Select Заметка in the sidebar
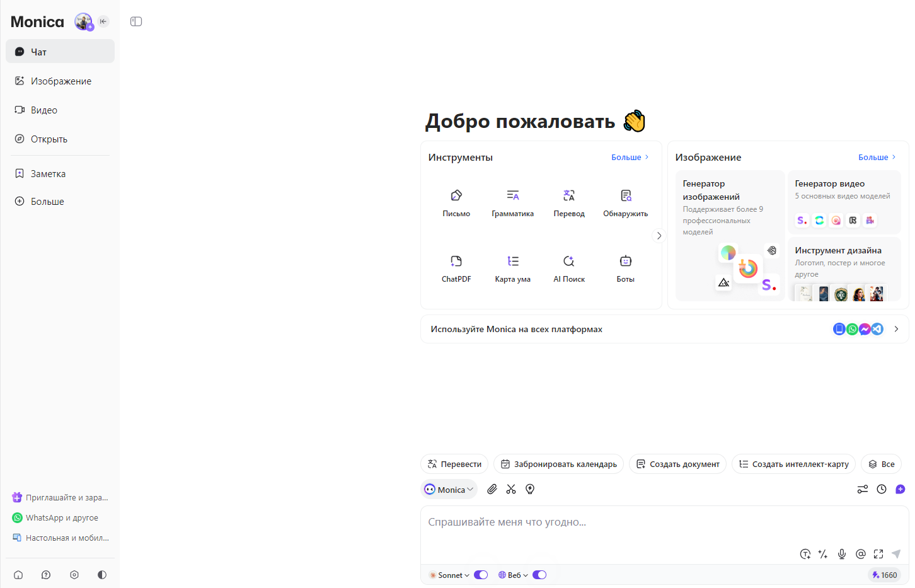The image size is (915, 588). (60, 173)
